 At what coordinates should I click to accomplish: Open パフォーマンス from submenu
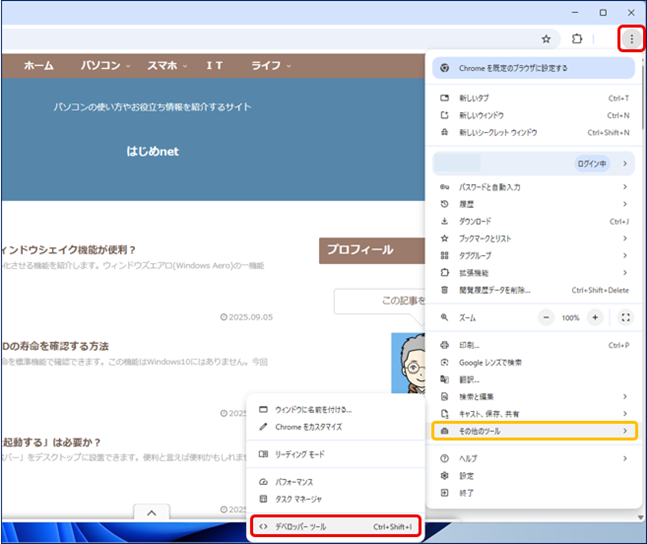click(336, 482)
